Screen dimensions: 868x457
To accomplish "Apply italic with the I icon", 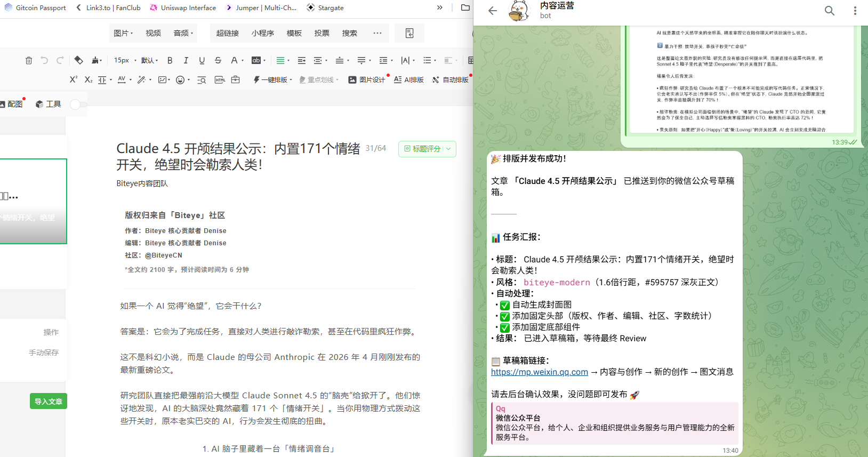I will point(186,60).
